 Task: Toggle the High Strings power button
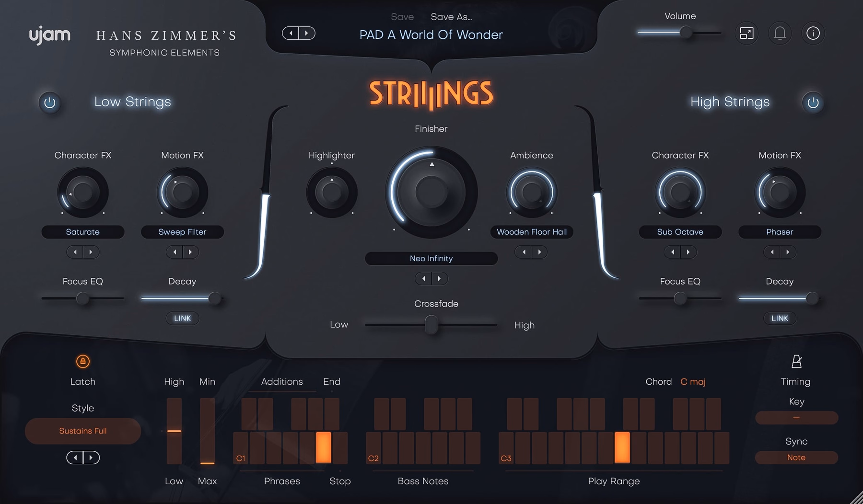[813, 103]
